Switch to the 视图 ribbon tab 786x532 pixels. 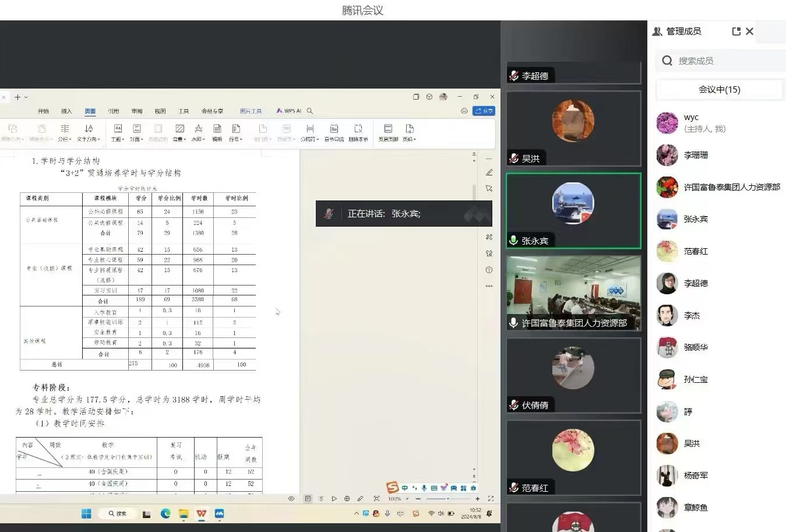click(x=160, y=111)
